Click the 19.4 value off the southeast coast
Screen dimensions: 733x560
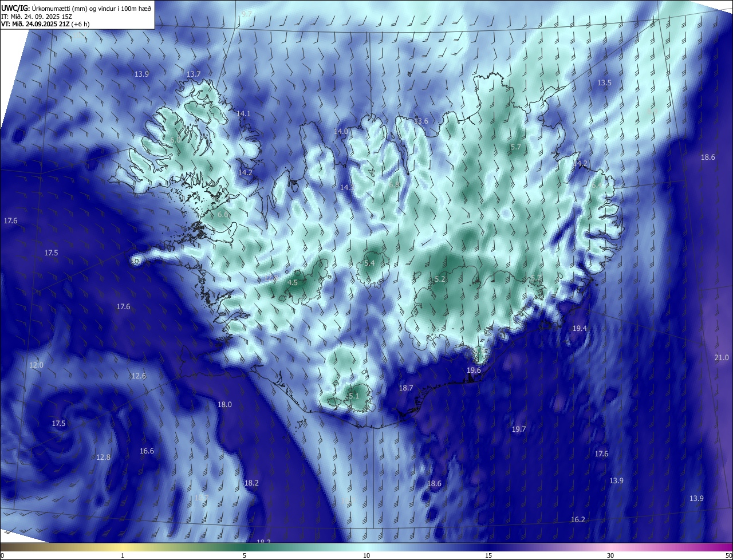click(x=580, y=329)
